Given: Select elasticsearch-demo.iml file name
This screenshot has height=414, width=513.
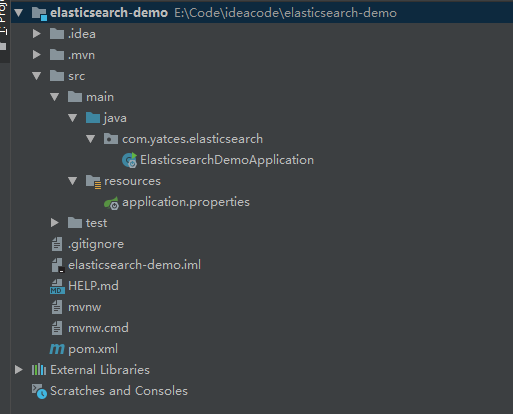Looking at the screenshot, I should (134, 265).
